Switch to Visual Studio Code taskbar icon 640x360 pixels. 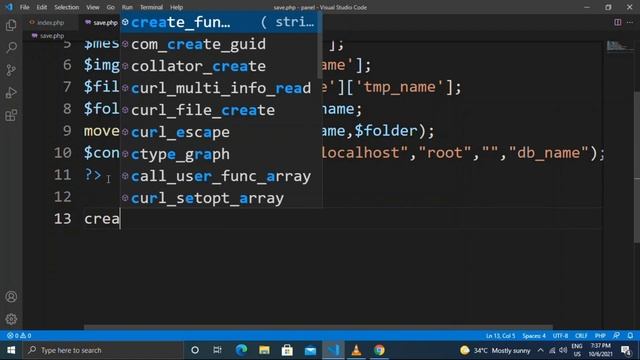click(x=333, y=350)
